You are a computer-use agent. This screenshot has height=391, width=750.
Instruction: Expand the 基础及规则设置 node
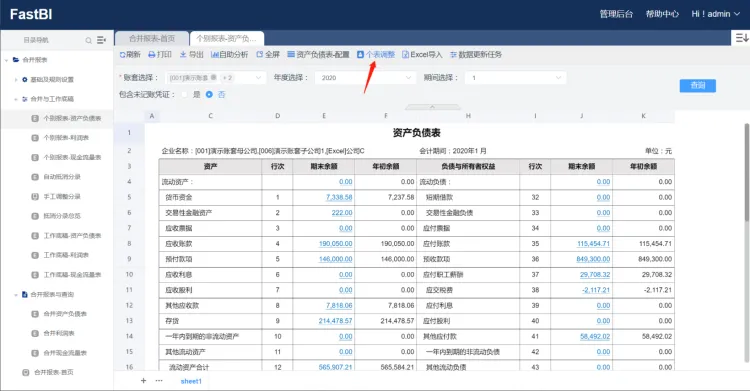tap(16, 79)
